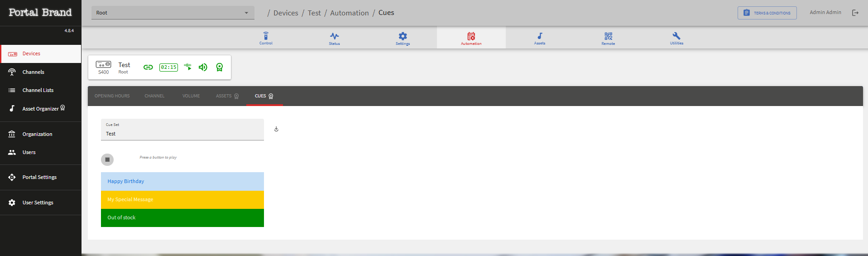Open Channel Lists in the sidebar
This screenshot has width=868, height=256.
coord(41,90)
